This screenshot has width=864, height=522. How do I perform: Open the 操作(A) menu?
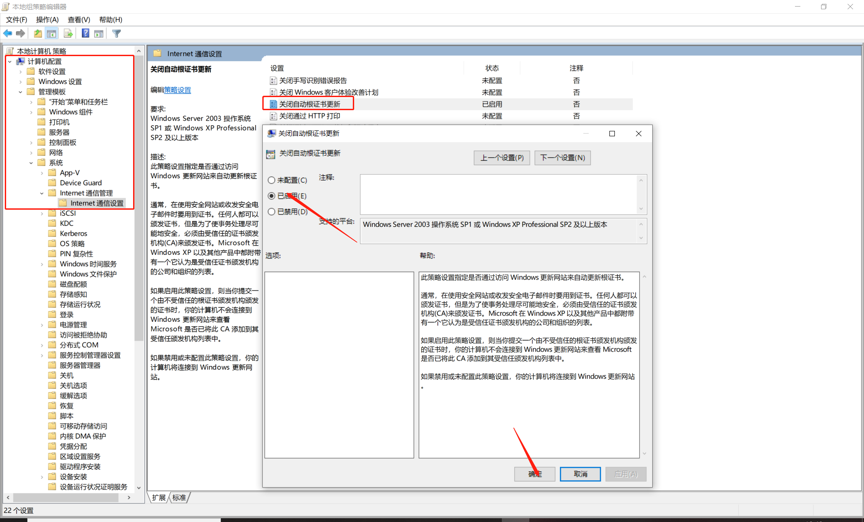click(x=47, y=20)
